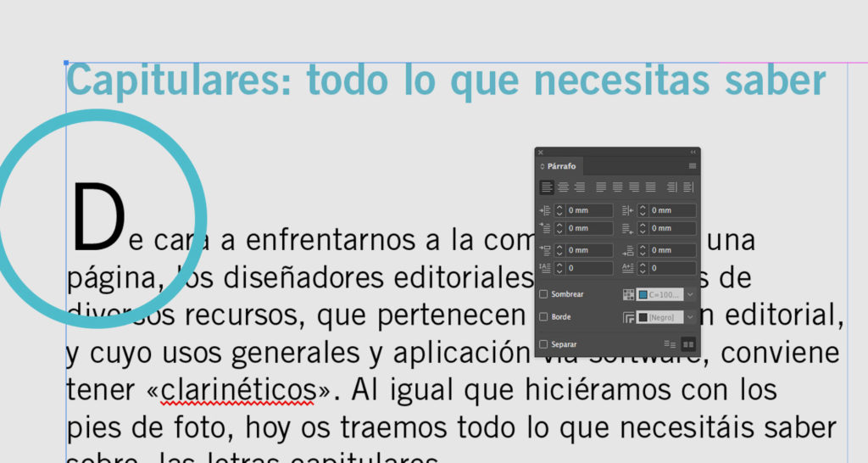Click the left indent icon
The width and height of the screenshot is (868, 463).
(545, 210)
